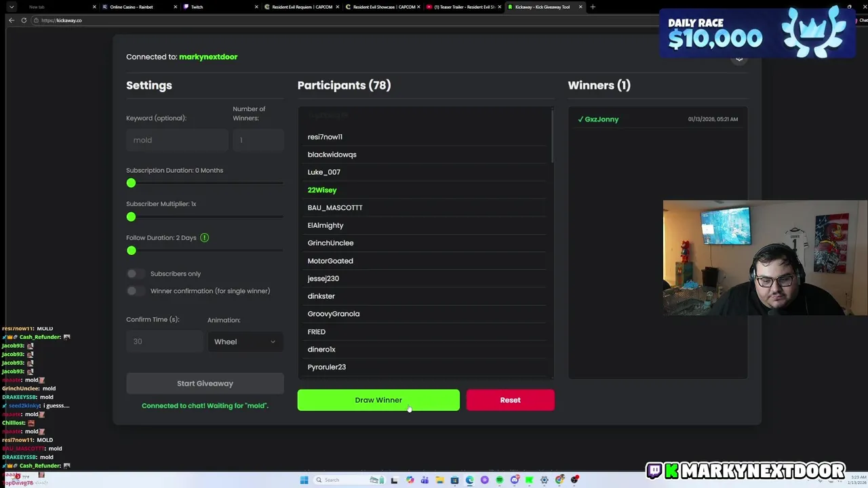
Task: Open Discord from the taskbar
Action: coord(515,480)
